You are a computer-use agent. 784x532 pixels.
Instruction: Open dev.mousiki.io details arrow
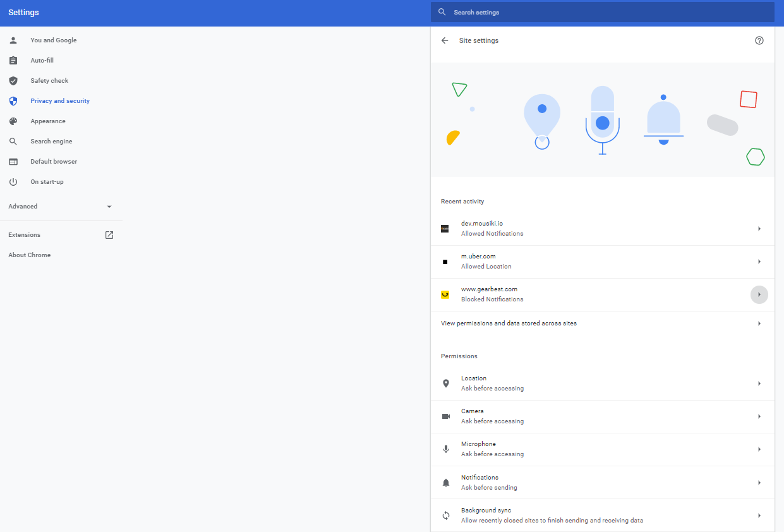click(x=759, y=229)
